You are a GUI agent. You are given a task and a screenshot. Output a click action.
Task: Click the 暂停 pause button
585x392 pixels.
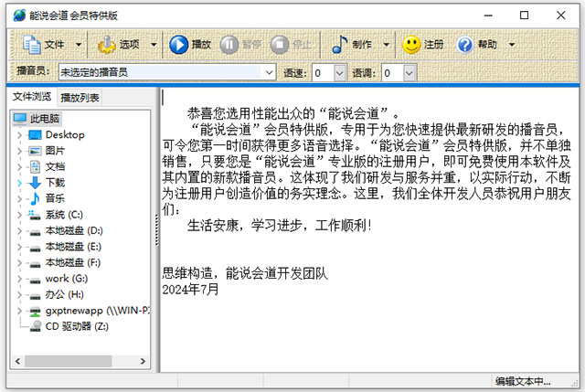click(x=240, y=45)
